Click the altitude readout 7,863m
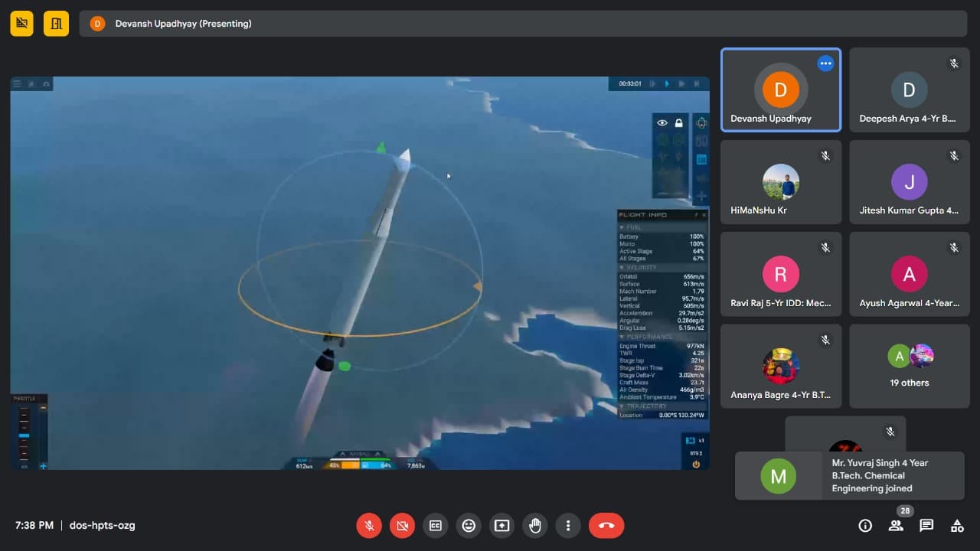This screenshot has height=551, width=980. 416,465
